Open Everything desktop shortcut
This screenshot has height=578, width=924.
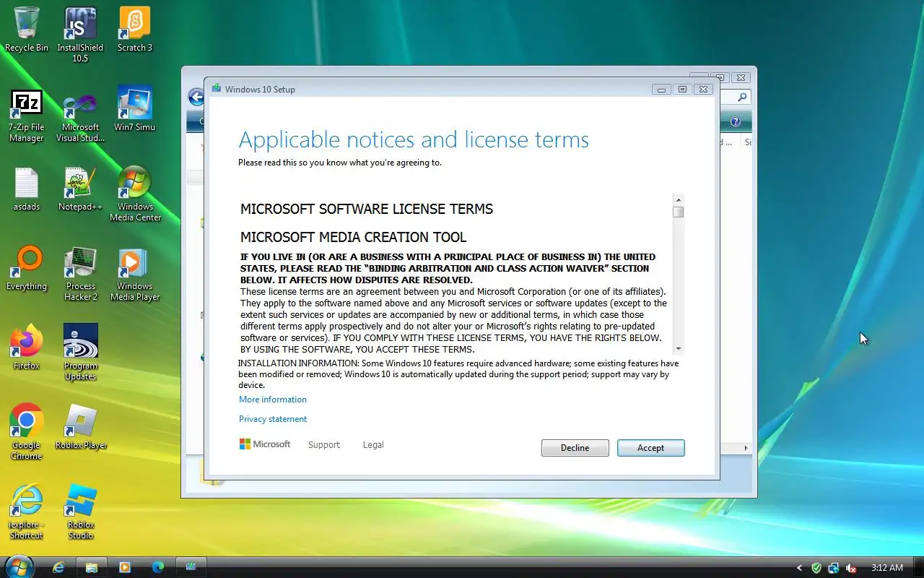[x=27, y=269]
